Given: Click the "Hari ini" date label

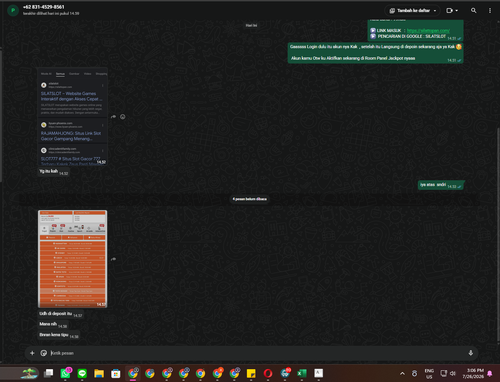Looking at the screenshot, I should [x=251, y=25].
